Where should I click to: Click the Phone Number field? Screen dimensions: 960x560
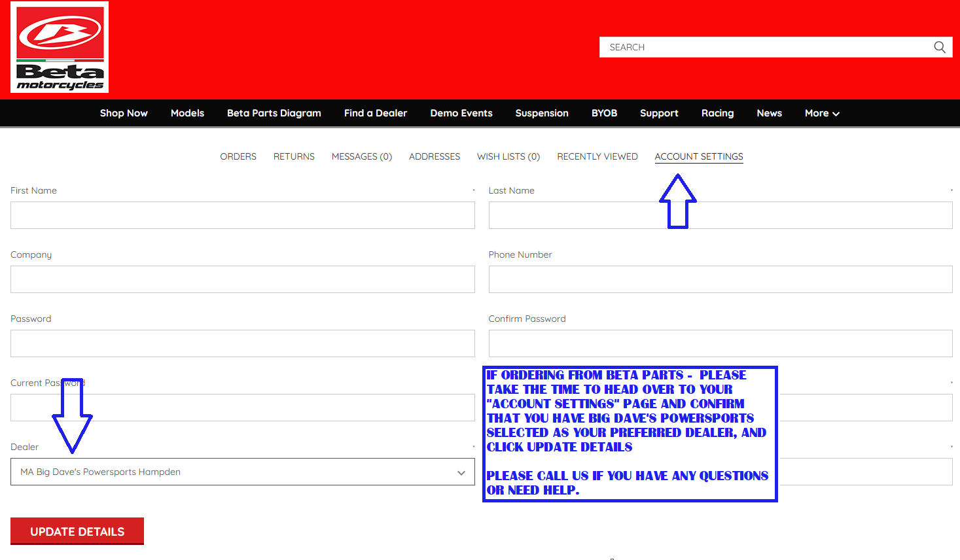[720, 279]
